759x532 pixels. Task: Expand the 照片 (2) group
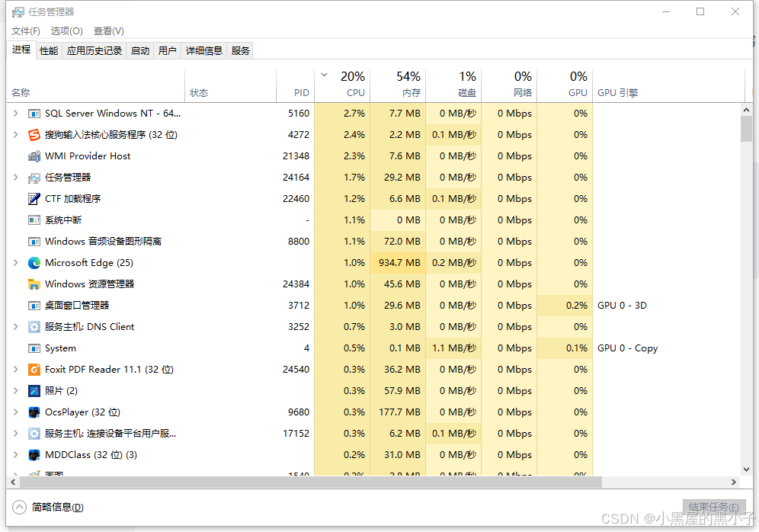[x=15, y=391]
